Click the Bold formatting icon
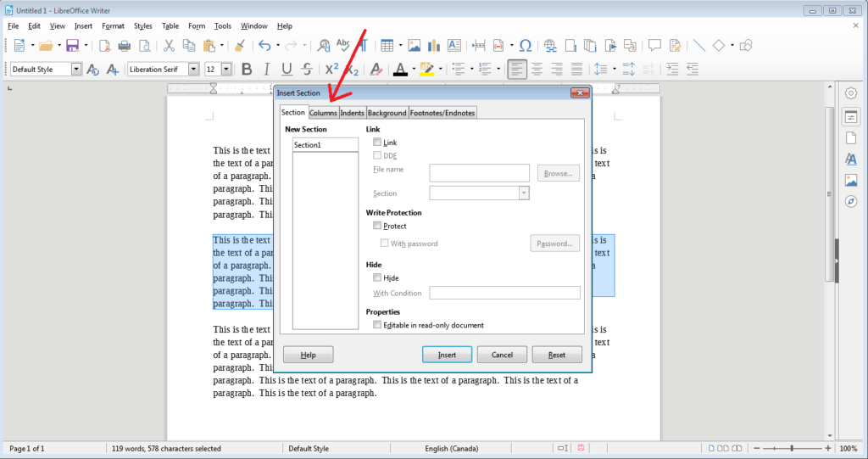The width and height of the screenshot is (868, 459). 247,70
